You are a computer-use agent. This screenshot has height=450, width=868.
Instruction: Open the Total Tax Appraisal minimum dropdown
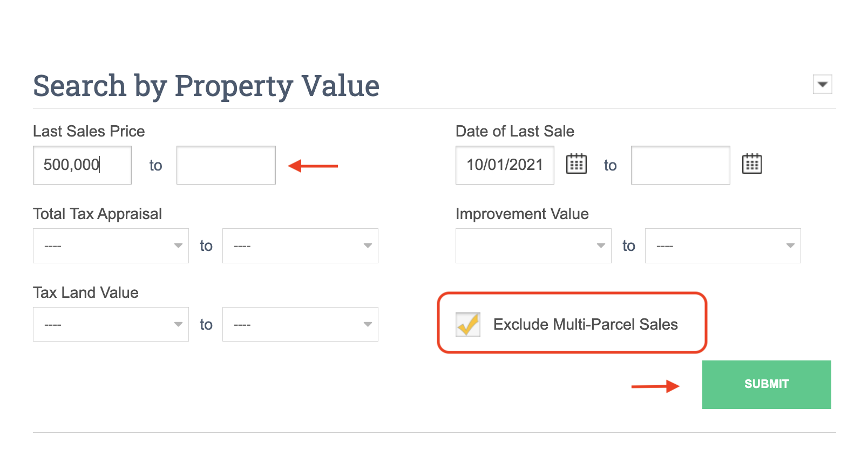click(111, 246)
